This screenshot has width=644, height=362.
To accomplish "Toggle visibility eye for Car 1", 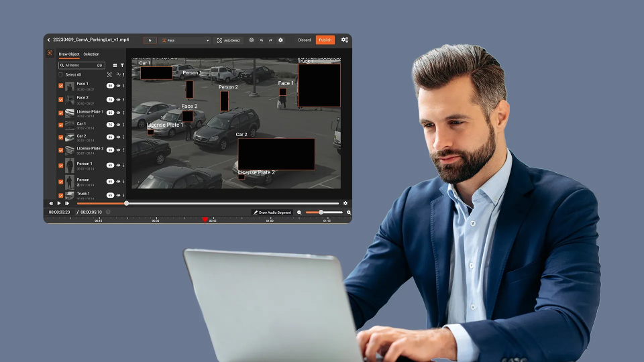I will coord(118,125).
